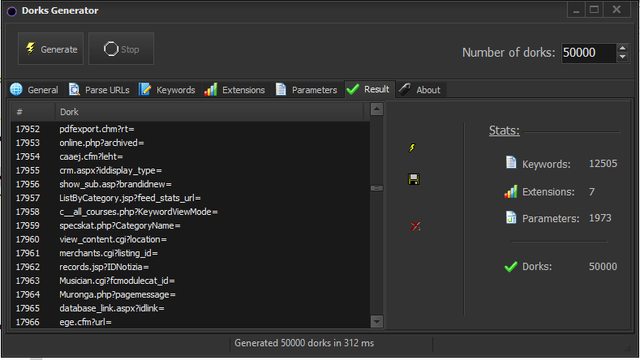
Task: Click the Extensions stats bar chart icon
Action: tap(511, 191)
